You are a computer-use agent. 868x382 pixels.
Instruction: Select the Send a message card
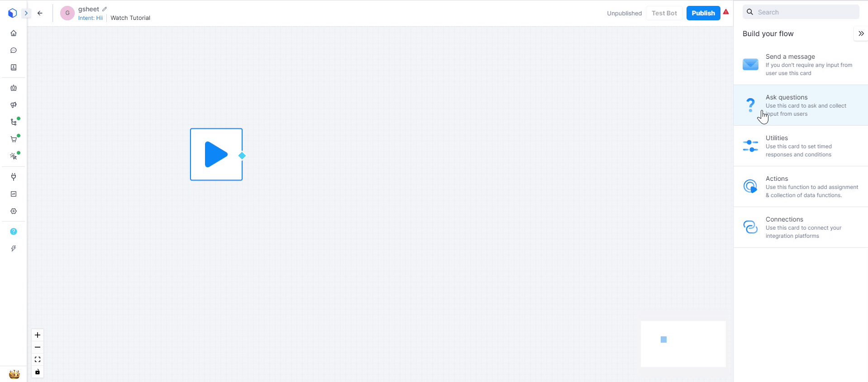pos(800,65)
